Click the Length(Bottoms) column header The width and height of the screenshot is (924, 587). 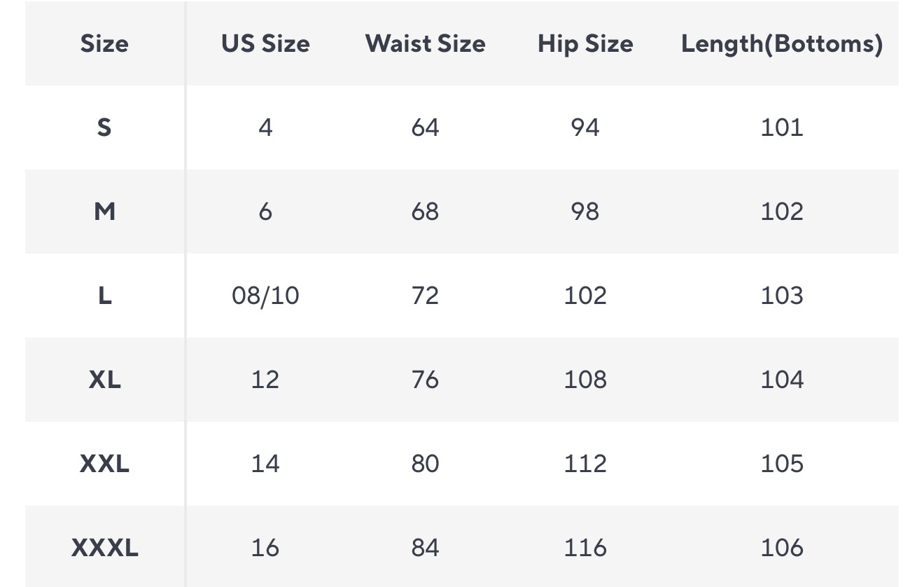coord(782,44)
